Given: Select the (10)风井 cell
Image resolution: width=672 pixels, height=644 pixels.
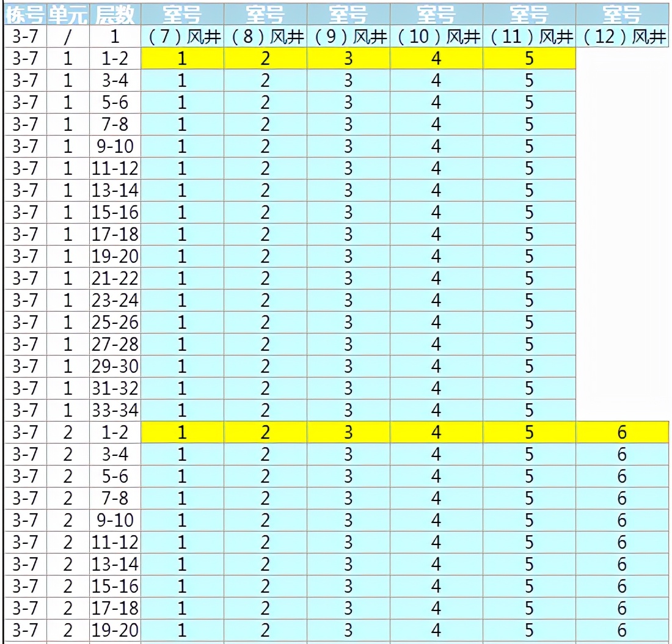Looking at the screenshot, I should coord(436,37).
